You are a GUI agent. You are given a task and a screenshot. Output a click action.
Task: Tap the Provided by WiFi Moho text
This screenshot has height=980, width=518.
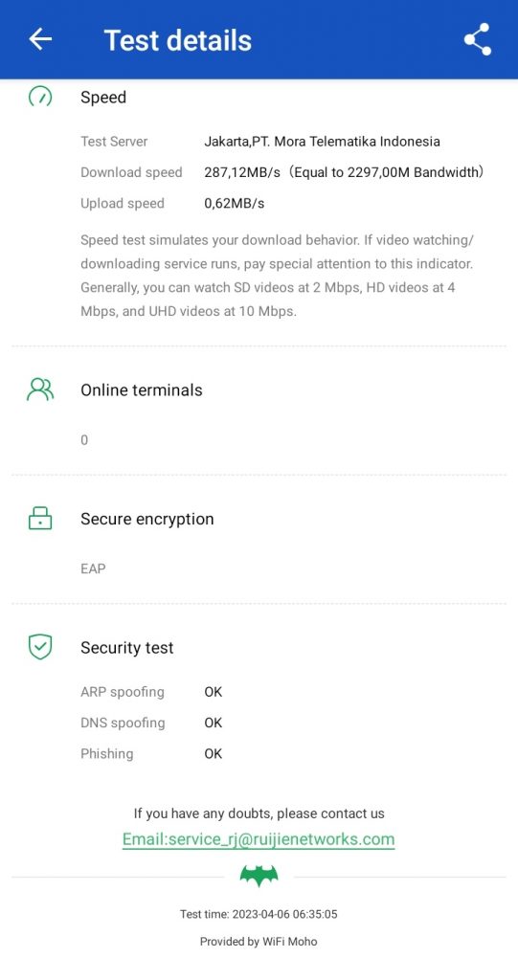coord(259,942)
